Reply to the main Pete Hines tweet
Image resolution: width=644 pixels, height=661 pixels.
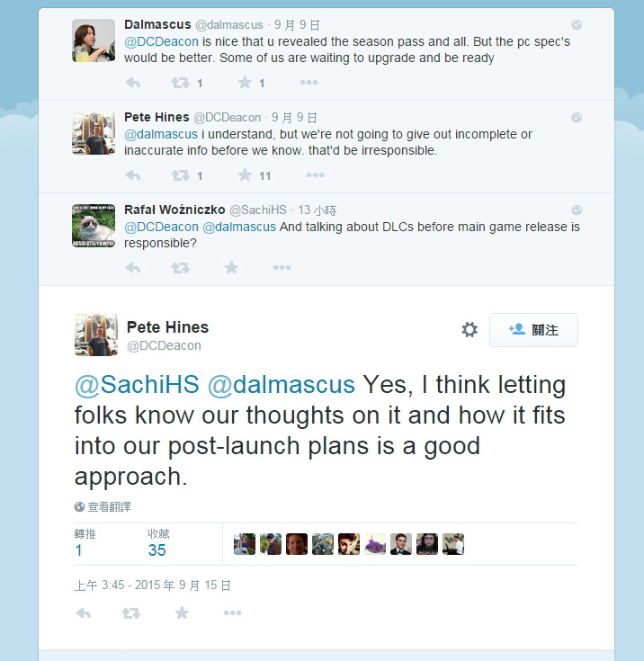point(84,613)
